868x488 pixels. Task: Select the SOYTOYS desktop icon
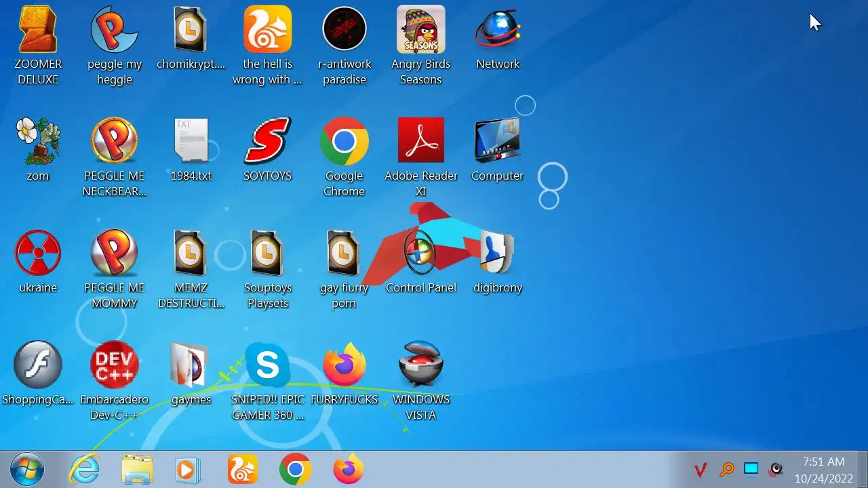(268, 141)
